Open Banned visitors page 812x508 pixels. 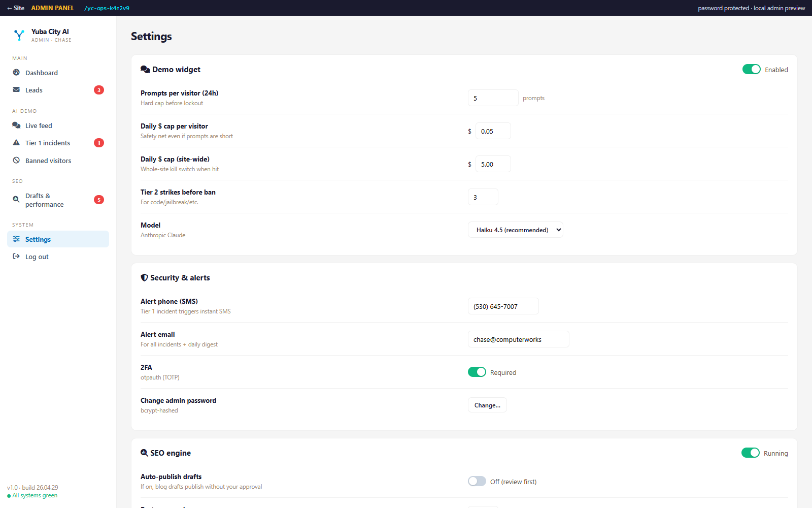(x=58, y=161)
